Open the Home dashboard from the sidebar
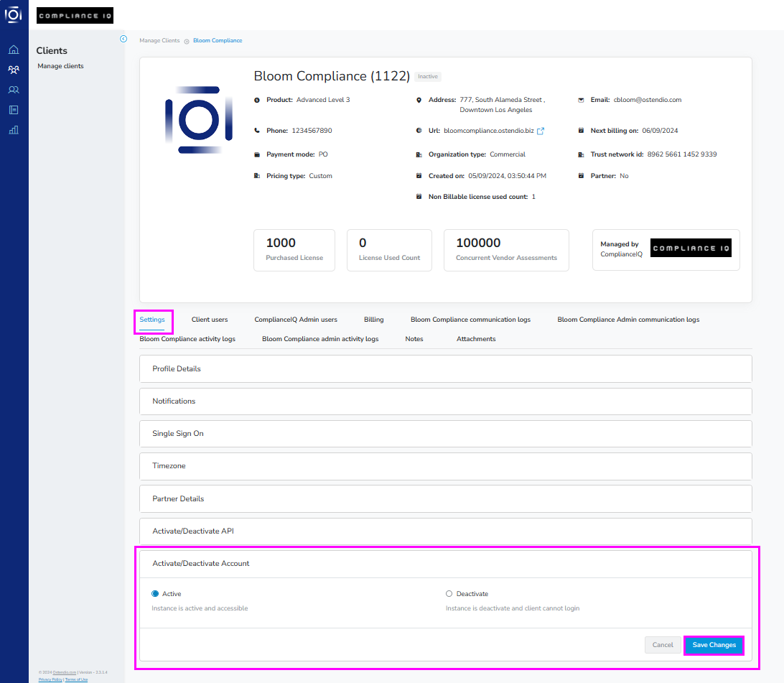Screen dimensions: 784x683 [14, 50]
